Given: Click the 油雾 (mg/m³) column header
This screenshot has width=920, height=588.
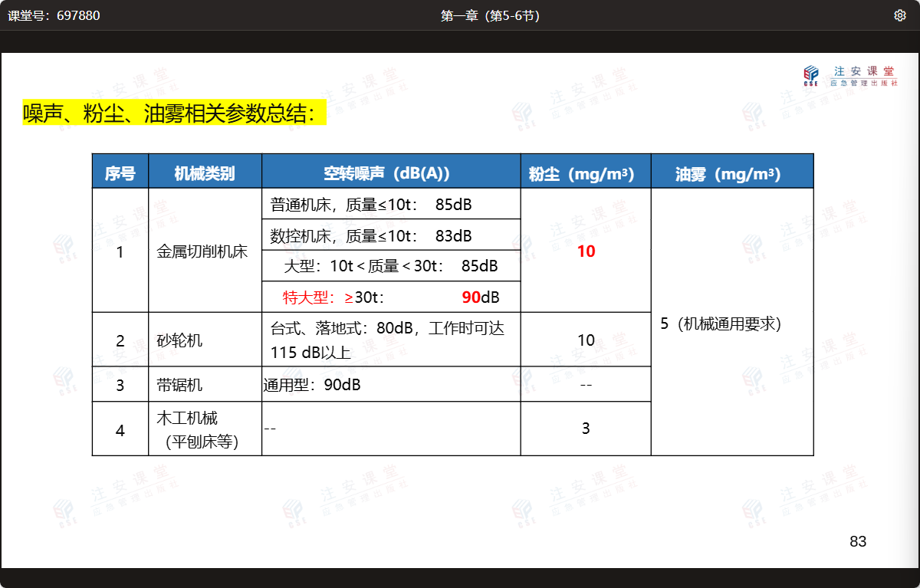Looking at the screenshot, I should (732, 173).
